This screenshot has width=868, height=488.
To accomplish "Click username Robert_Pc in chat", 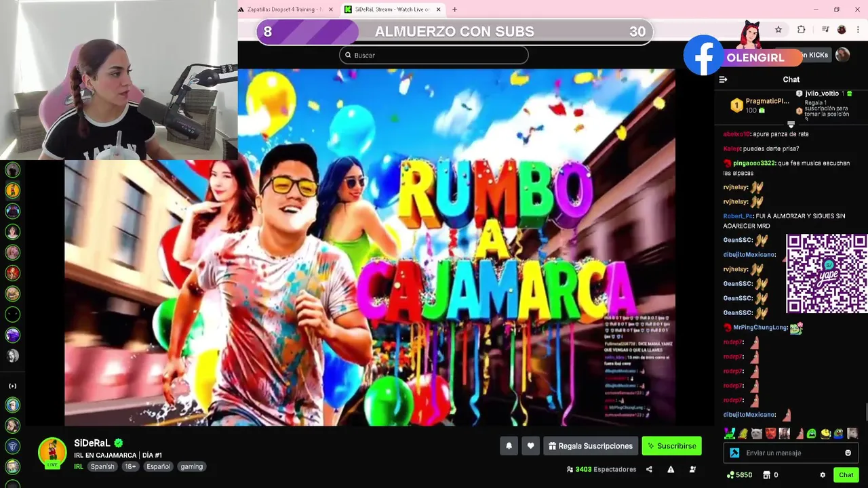I will point(738,216).
